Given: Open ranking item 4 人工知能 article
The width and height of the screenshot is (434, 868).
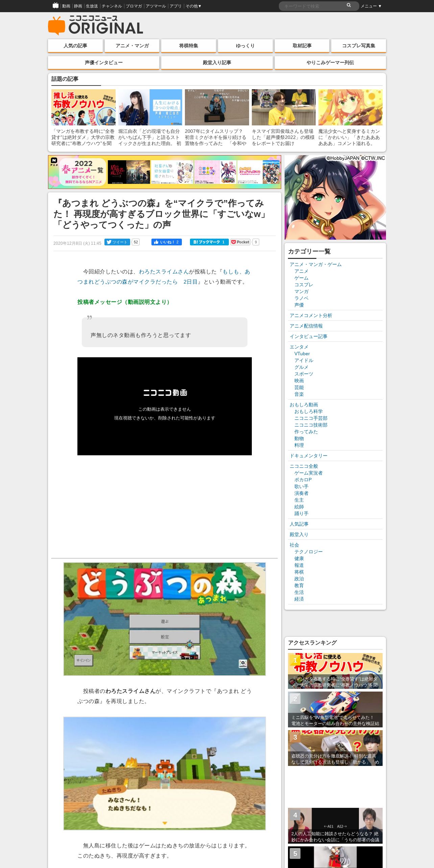Looking at the screenshot, I should (335, 826).
